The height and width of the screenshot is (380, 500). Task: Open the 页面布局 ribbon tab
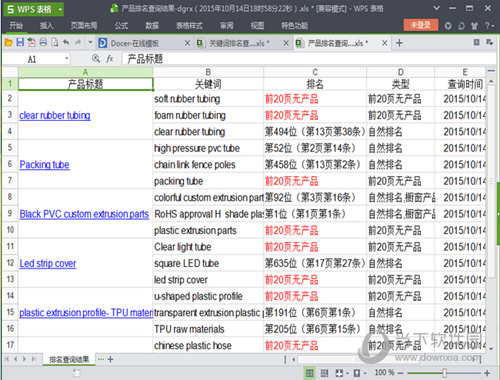point(84,25)
